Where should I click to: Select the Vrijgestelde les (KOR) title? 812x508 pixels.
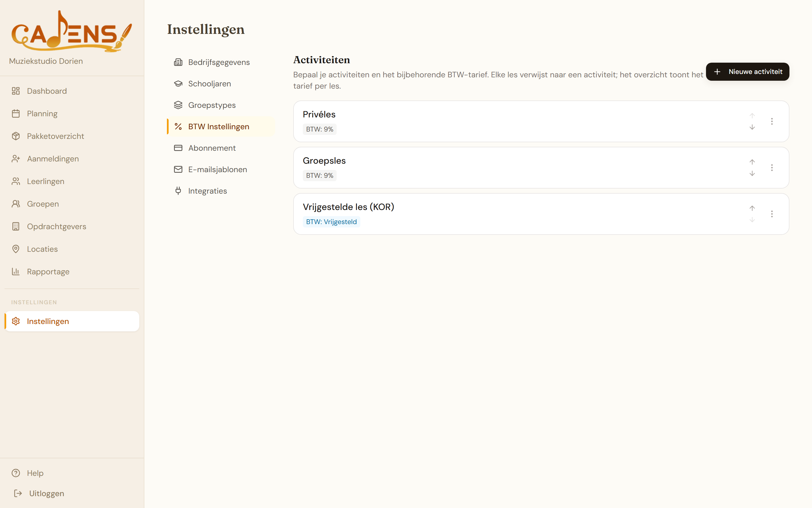tap(348, 207)
